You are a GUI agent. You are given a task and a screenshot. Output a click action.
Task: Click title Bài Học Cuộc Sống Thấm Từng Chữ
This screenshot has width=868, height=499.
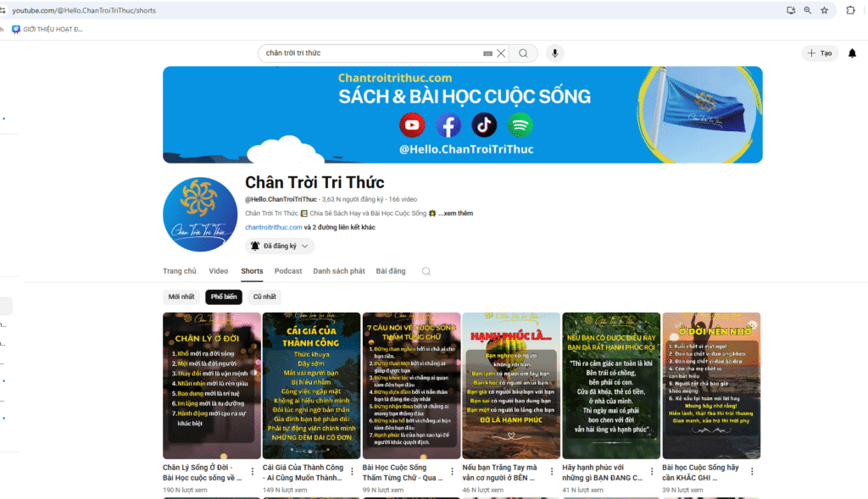coord(403,473)
